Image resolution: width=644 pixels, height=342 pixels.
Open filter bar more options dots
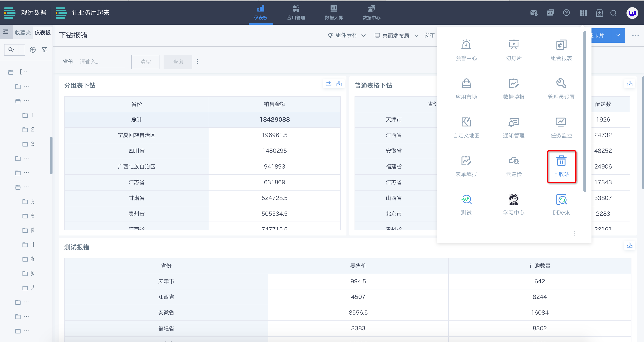coord(197,62)
